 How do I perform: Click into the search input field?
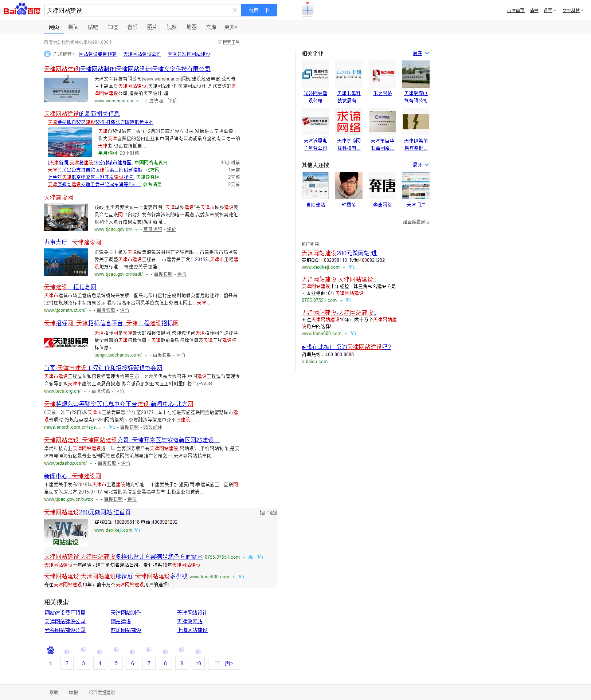(x=138, y=10)
